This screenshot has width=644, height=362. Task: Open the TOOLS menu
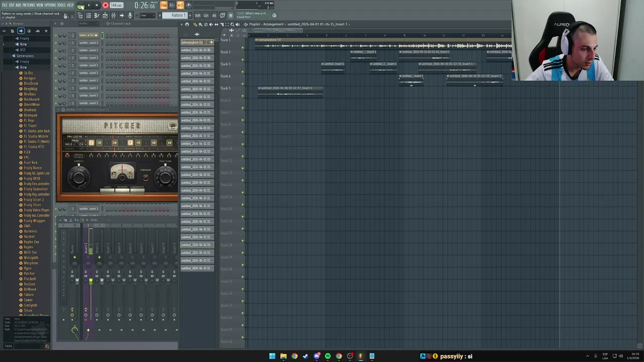click(61, 5)
